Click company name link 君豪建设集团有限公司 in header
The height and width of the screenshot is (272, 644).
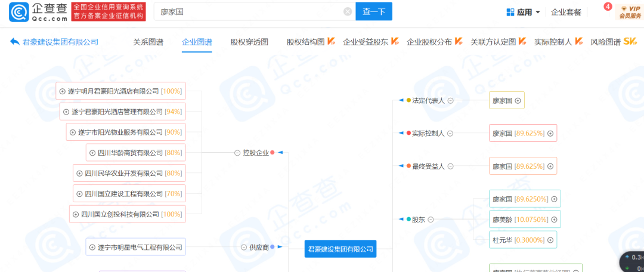tap(60, 42)
